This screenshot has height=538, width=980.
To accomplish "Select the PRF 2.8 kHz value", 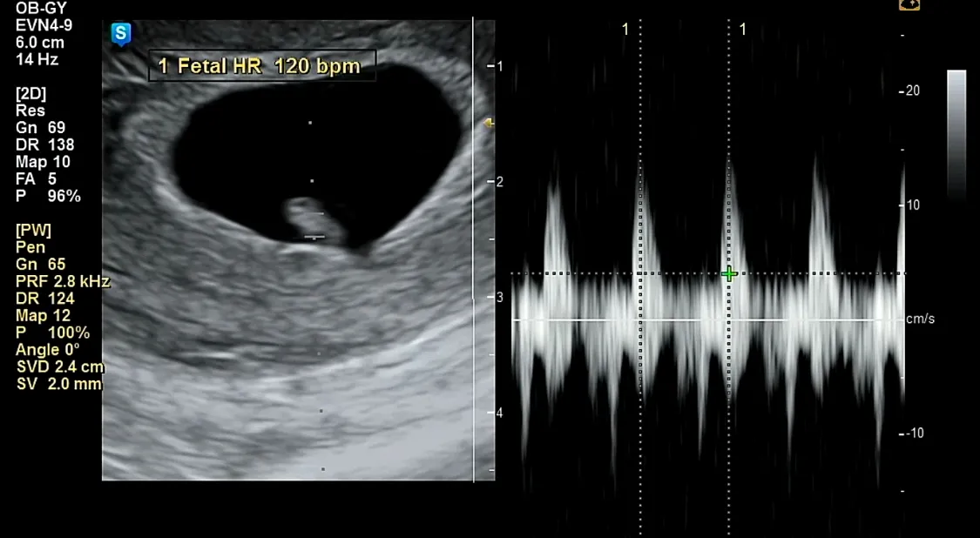I will tap(63, 281).
